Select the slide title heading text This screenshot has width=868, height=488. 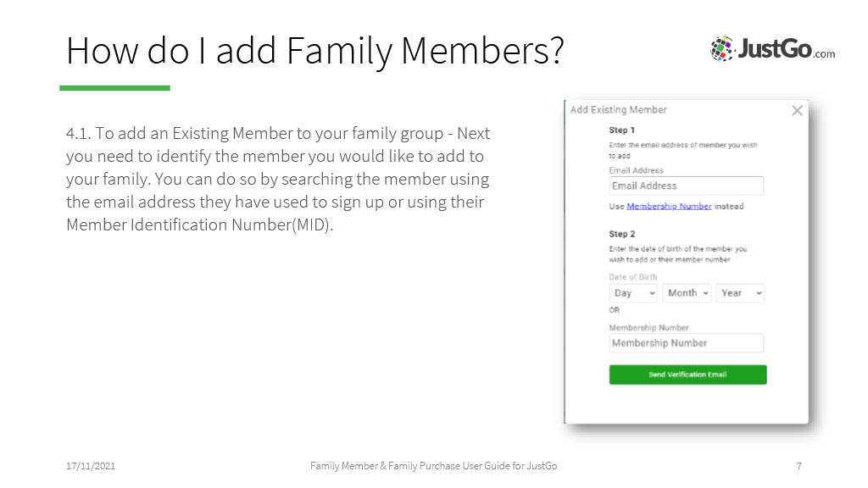coord(315,51)
